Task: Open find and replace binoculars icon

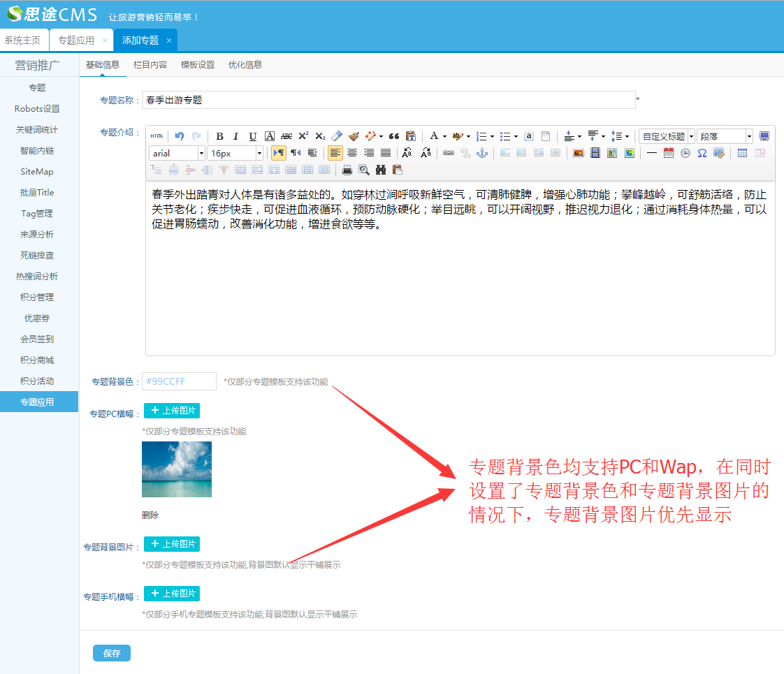Action: (381, 170)
